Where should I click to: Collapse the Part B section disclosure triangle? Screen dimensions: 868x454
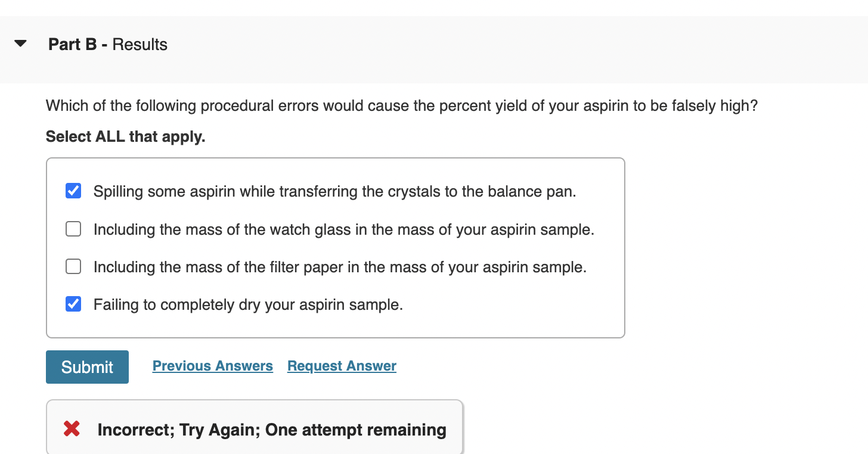[20, 42]
